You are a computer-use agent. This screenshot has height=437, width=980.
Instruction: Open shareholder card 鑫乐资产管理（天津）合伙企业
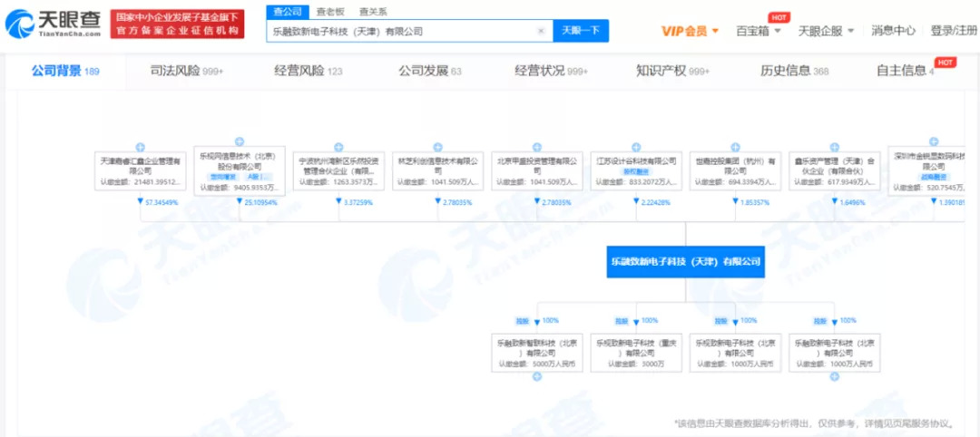coord(835,171)
